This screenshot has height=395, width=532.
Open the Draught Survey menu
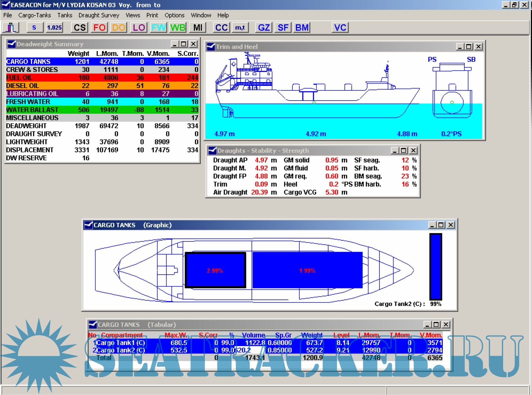99,15
